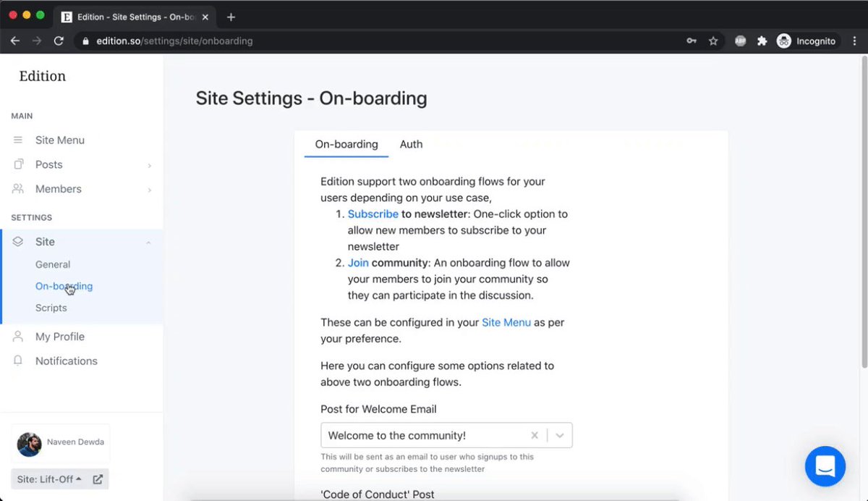The height and width of the screenshot is (501, 868).
Task: Click the saved passwords key icon
Action: pos(692,41)
